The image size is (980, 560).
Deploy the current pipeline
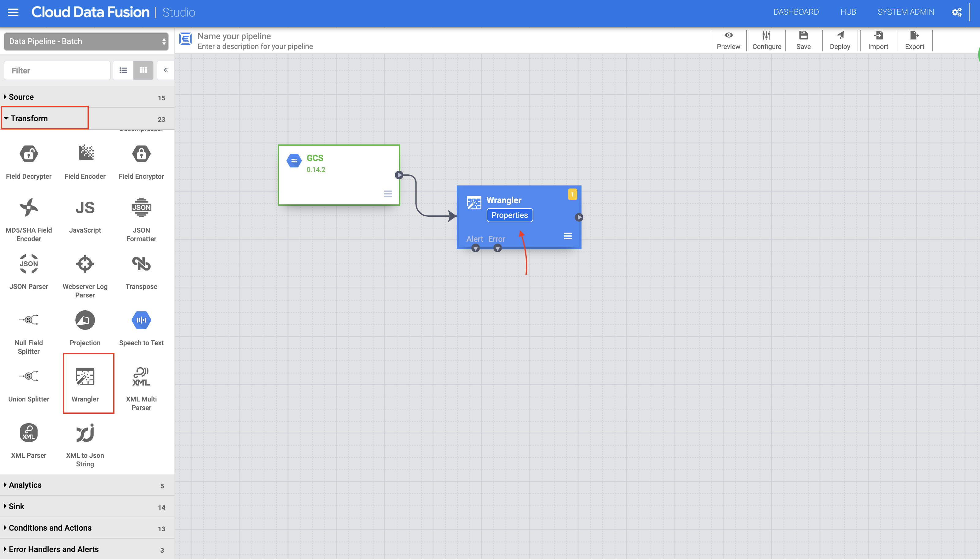click(x=840, y=40)
